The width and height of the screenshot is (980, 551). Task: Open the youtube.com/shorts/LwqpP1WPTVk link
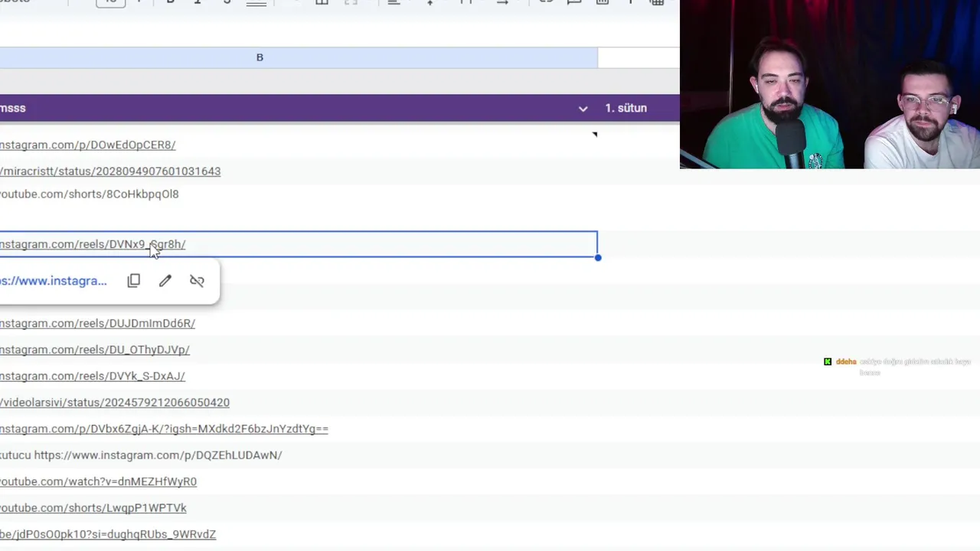(x=93, y=508)
